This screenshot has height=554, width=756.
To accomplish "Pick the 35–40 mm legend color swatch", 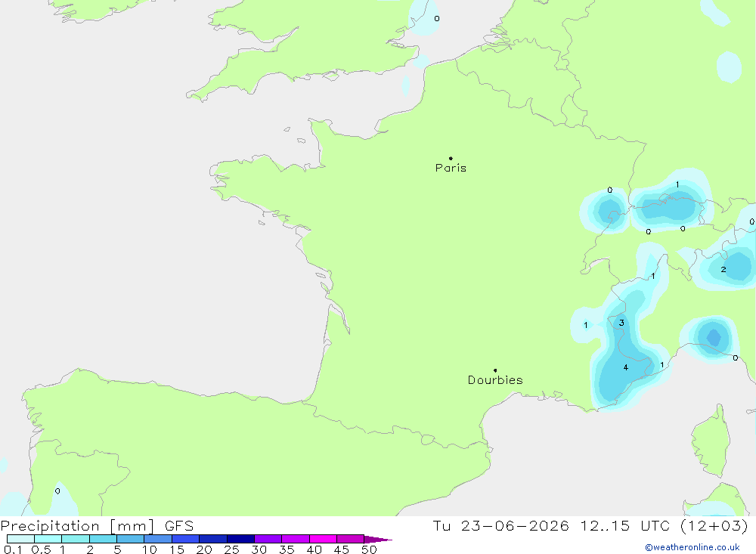I will point(295,539).
